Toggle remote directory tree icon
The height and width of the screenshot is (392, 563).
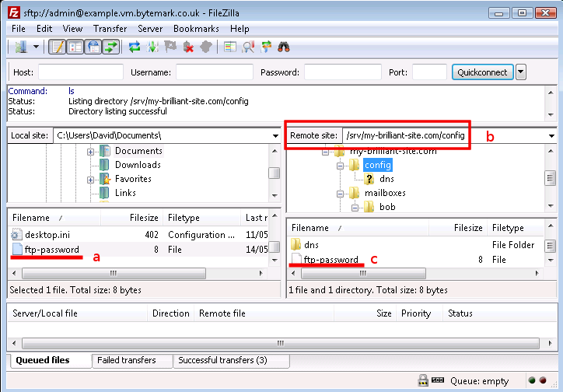point(93,47)
